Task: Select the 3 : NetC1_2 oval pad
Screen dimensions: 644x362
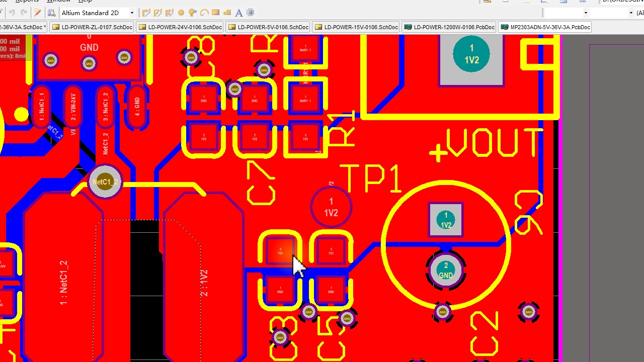Action: click(105, 107)
